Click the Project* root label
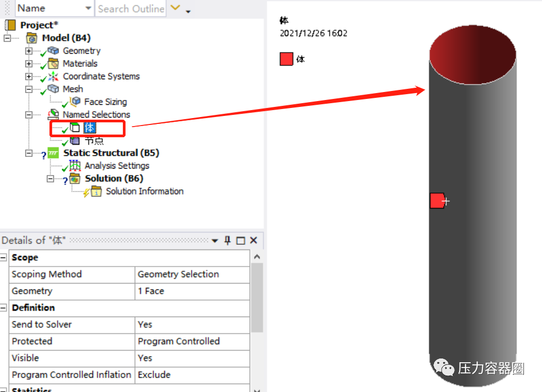The image size is (542, 392). click(39, 25)
